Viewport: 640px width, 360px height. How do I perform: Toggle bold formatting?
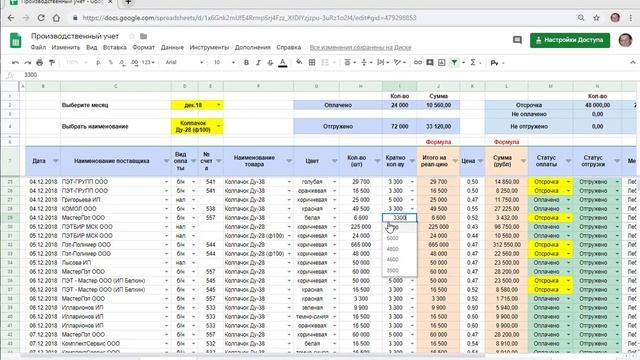246,62
